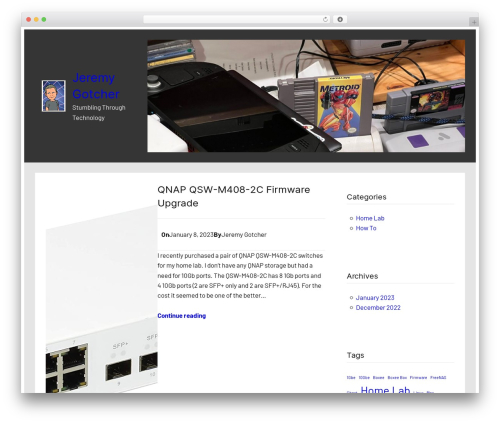Click the red window close dot
Image resolution: width=500 pixels, height=423 pixels.
[x=29, y=19]
